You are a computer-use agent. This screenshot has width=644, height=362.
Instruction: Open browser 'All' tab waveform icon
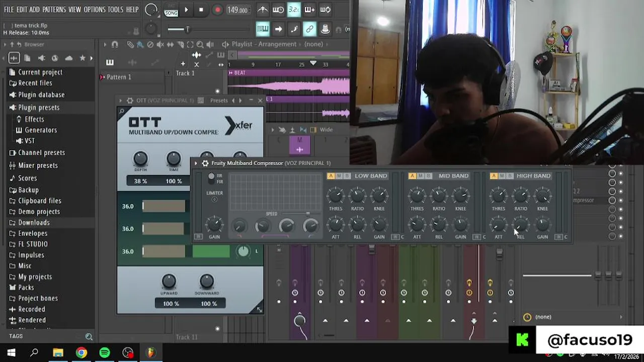click(14, 58)
